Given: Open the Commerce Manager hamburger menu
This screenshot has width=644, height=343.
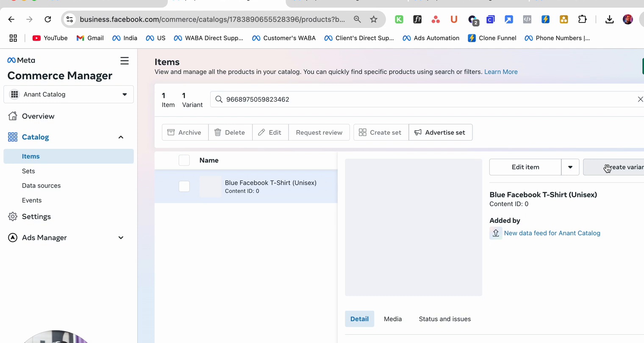Looking at the screenshot, I should coord(124,61).
